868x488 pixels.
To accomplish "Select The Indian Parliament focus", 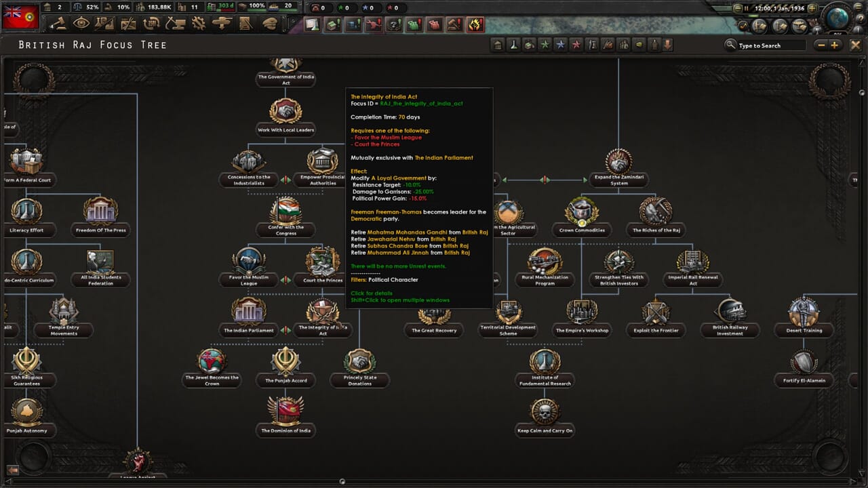I will (249, 317).
